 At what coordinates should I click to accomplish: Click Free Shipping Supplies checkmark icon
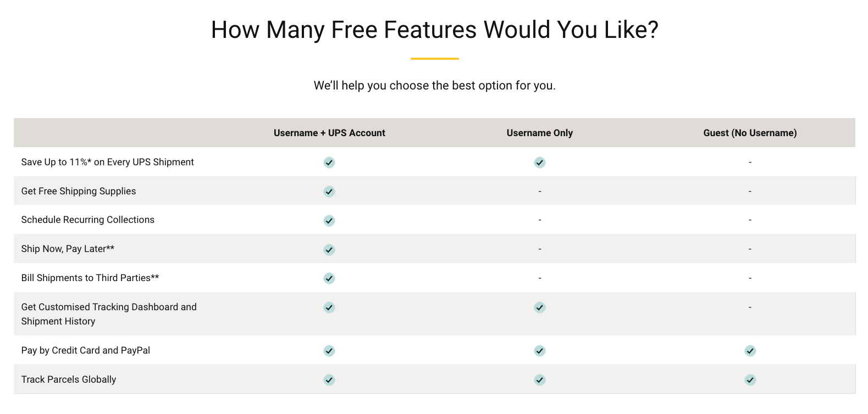point(329,192)
